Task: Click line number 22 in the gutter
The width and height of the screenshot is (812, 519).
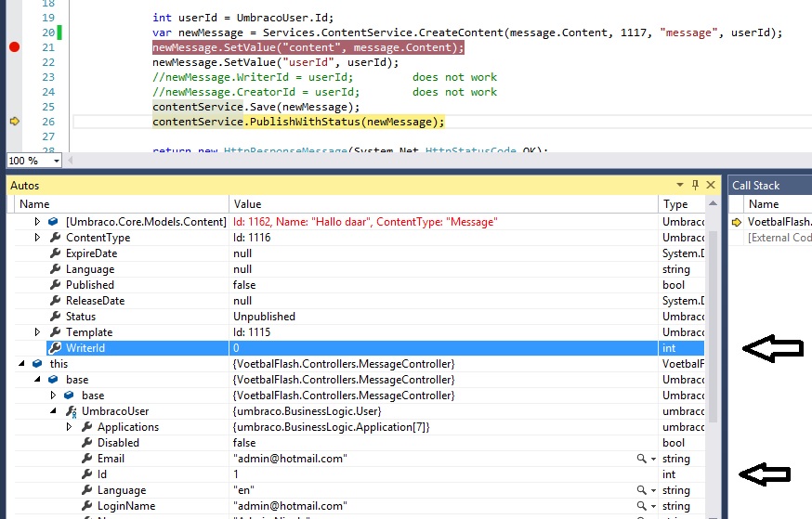Action: (x=48, y=62)
